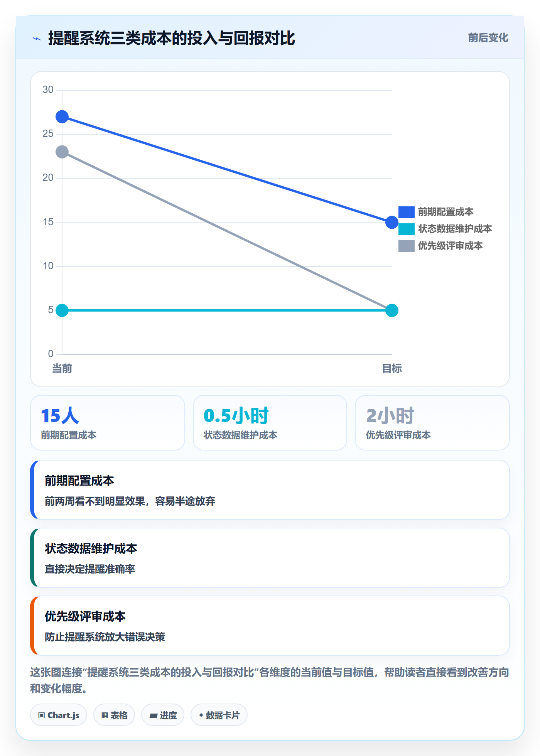This screenshot has width=540, height=756.
Task: Click the 表格 tag chip
Action: pyautogui.click(x=114, y=715)
